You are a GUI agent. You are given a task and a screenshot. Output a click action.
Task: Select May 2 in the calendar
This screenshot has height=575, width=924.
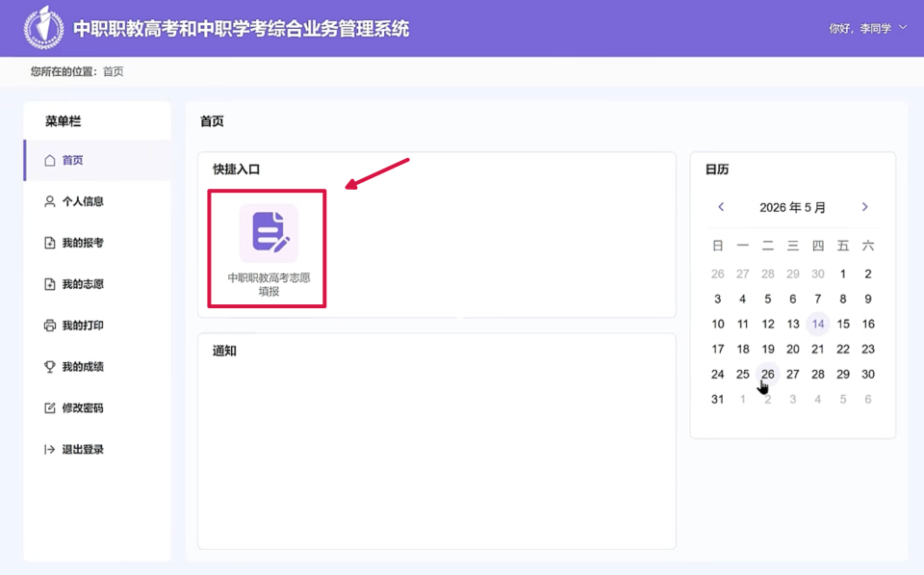coord(868,274)
